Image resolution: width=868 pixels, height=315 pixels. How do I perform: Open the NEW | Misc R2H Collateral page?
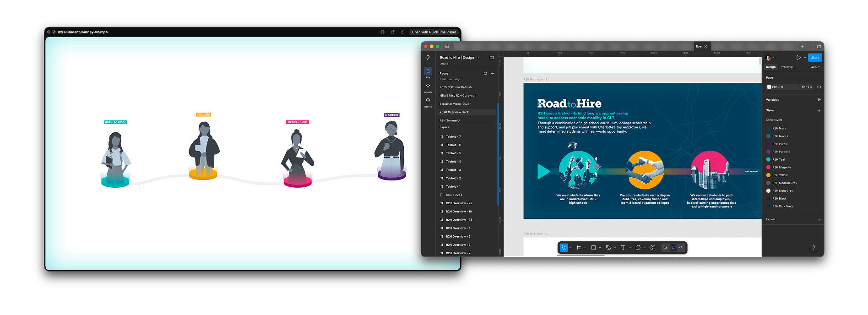pos(457,96)
